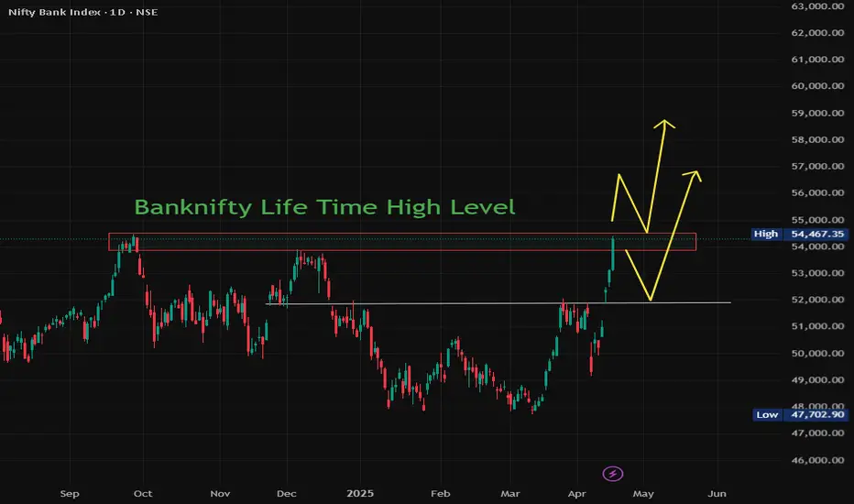Select the Banknifty Life Time High Level text
Image resolution: width=854 pixels, height=504 pixels.
324,208
